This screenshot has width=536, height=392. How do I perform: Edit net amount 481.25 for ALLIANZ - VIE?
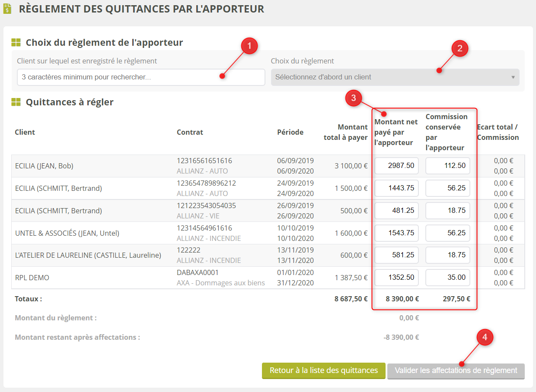pyautogui.click(x=396, y=211)
